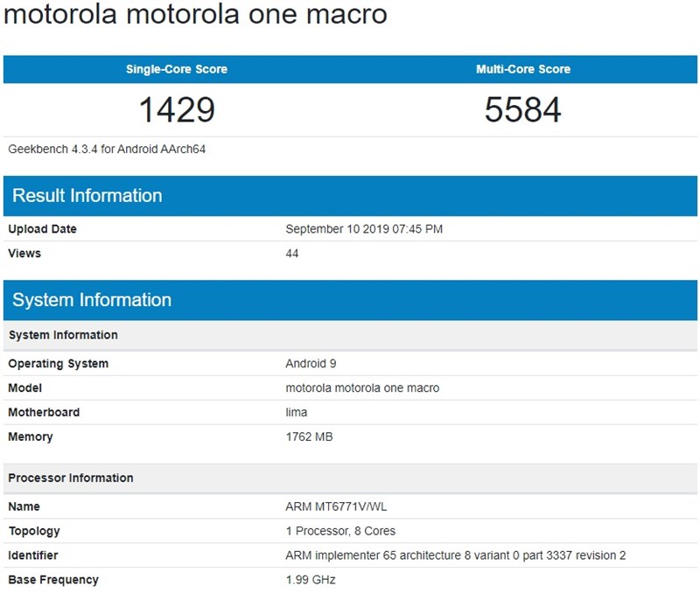This screenshot has width=700, height=593.
Task: Click the single-core score value 1429
Action: (177, 109)
